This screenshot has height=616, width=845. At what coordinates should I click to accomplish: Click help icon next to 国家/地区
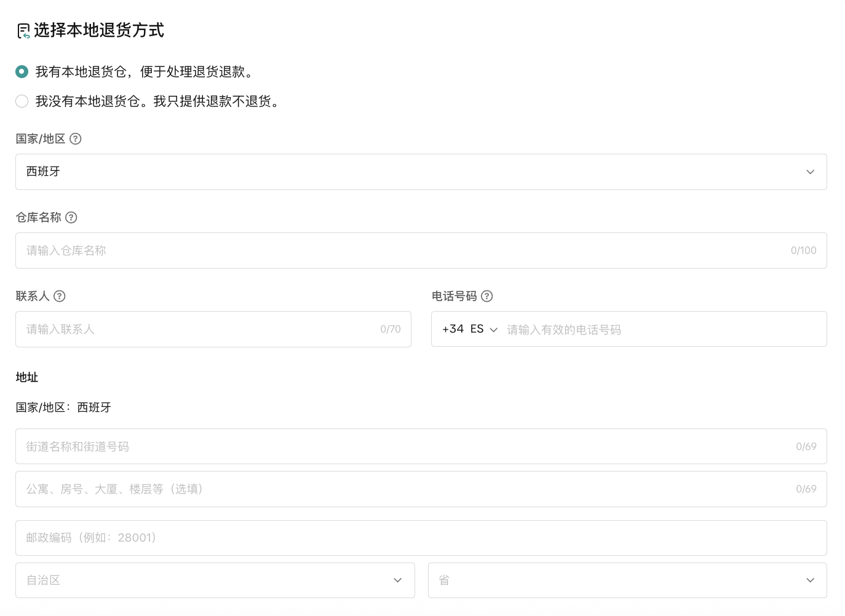76,139
